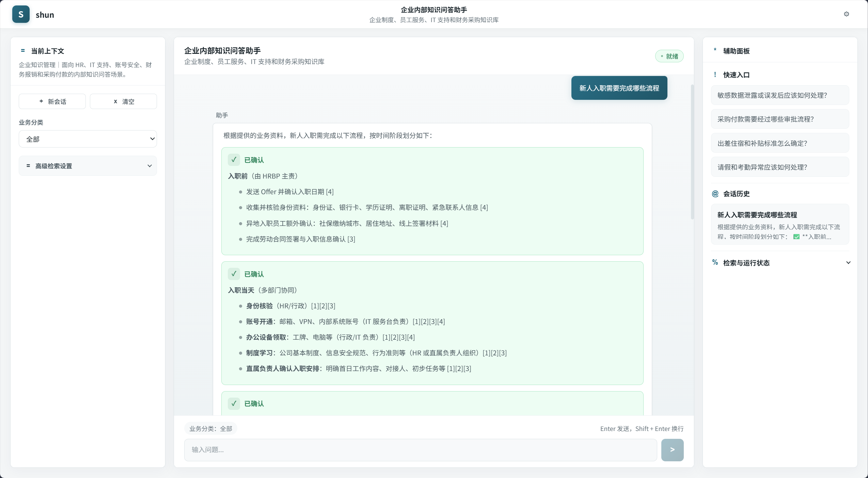The height and width of the screenshot is (478, 868).
Task: Clear the conversation with 清空
Action: point(123,102)
